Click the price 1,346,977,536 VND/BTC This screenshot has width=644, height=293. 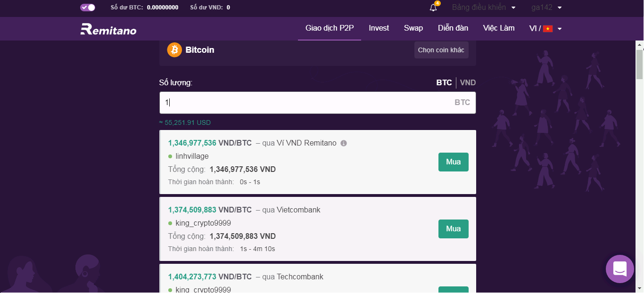[x=210, y=143]
